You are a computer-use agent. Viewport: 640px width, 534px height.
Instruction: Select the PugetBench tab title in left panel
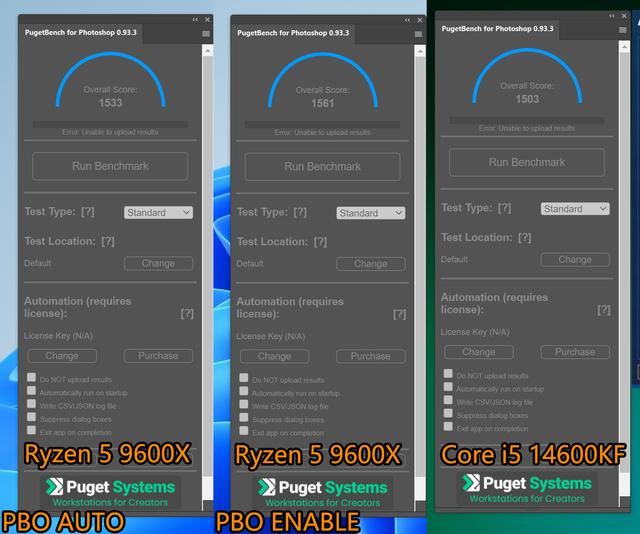[x=81, y=33]
